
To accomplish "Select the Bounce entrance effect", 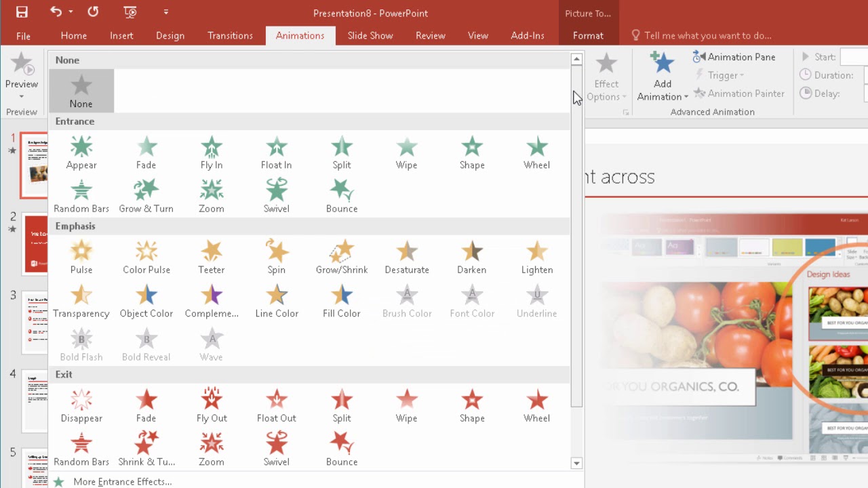I will 341,197.
